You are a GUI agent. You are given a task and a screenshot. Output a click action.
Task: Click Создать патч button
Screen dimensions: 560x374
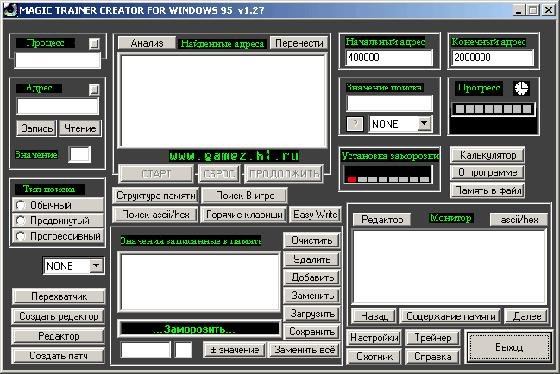point(59,356)
